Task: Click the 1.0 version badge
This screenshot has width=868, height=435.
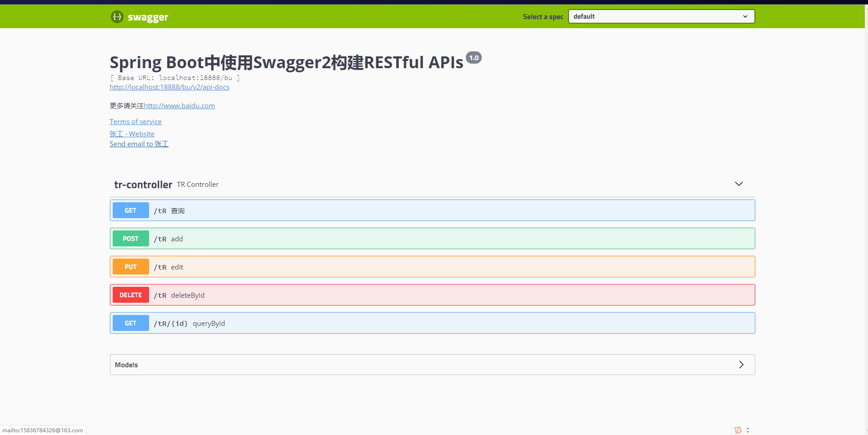Action: click(x=474, y=58)
